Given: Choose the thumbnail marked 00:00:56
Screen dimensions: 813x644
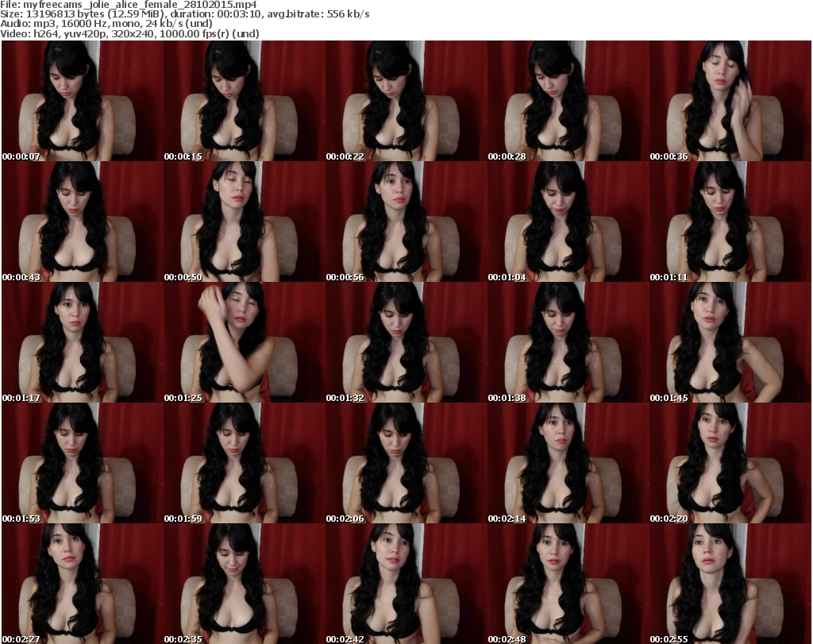Looking at the screenshot, I should (406, 222).
